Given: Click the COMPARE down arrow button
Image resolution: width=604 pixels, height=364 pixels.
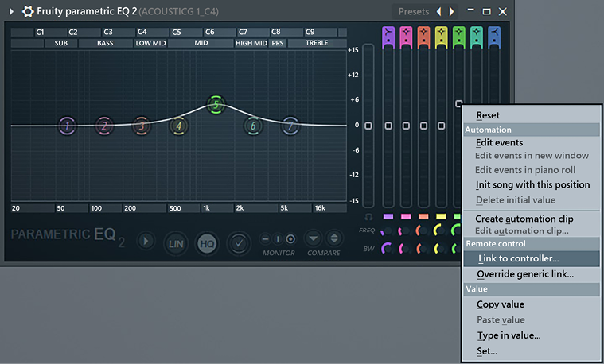Looking at the screenshot, I should (x=314, y=238).
